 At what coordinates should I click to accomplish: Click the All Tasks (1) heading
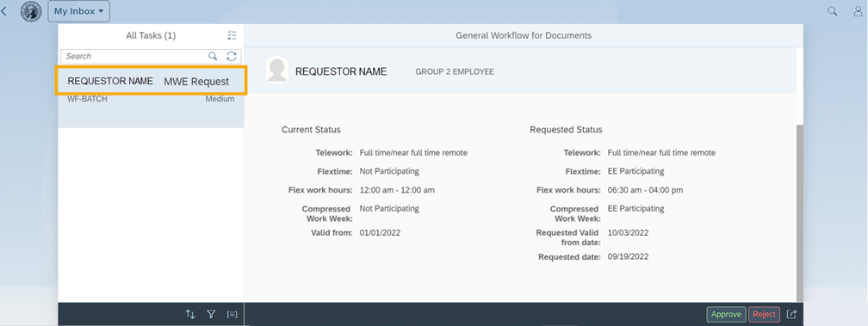(x=151, y=35)
